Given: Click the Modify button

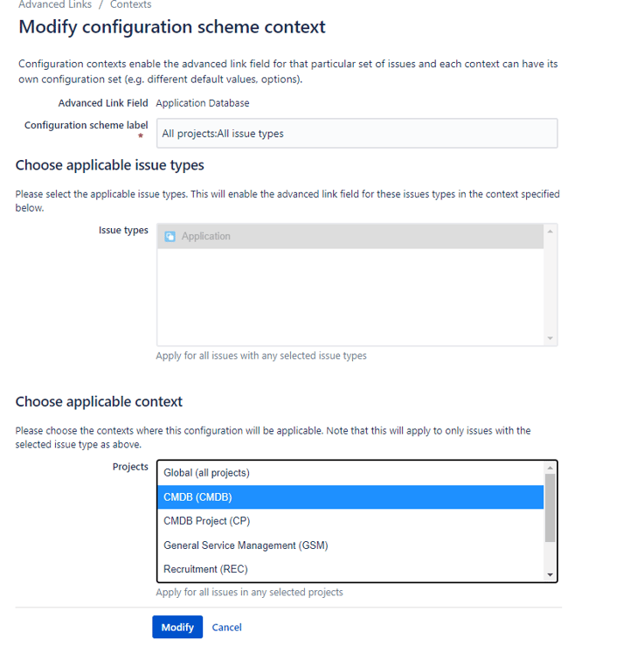Looking at the screenshot, I should pos(177,627).
